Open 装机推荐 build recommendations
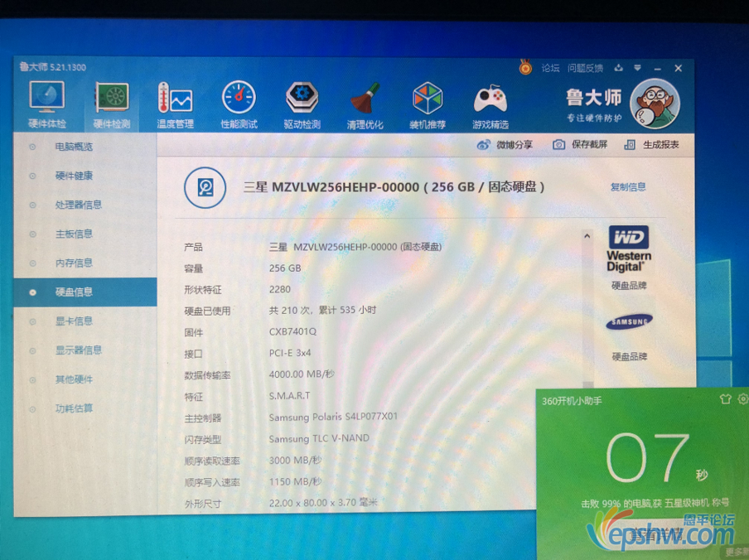 [428, 105]
